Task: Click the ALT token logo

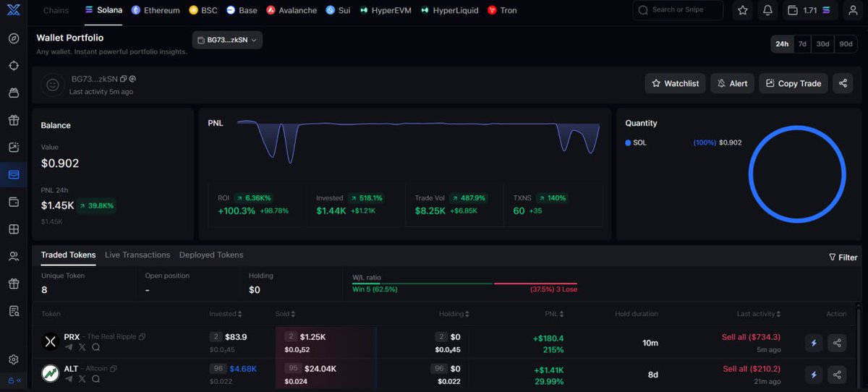Action: pos(50,374)
